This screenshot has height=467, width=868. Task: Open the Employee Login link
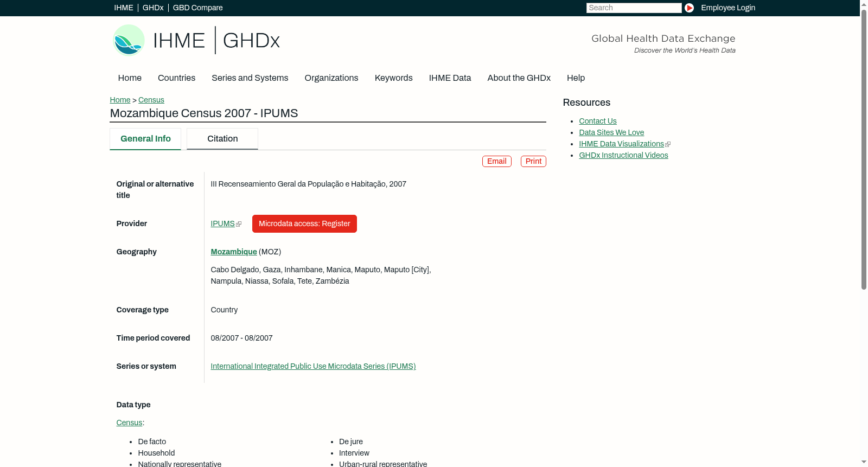[x=728, y=8]
